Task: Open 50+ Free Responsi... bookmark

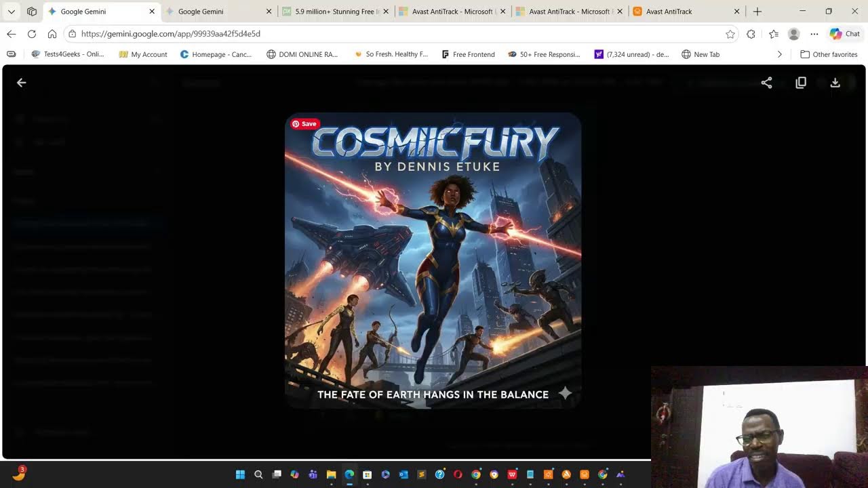Action: click(x=544, y=54)
